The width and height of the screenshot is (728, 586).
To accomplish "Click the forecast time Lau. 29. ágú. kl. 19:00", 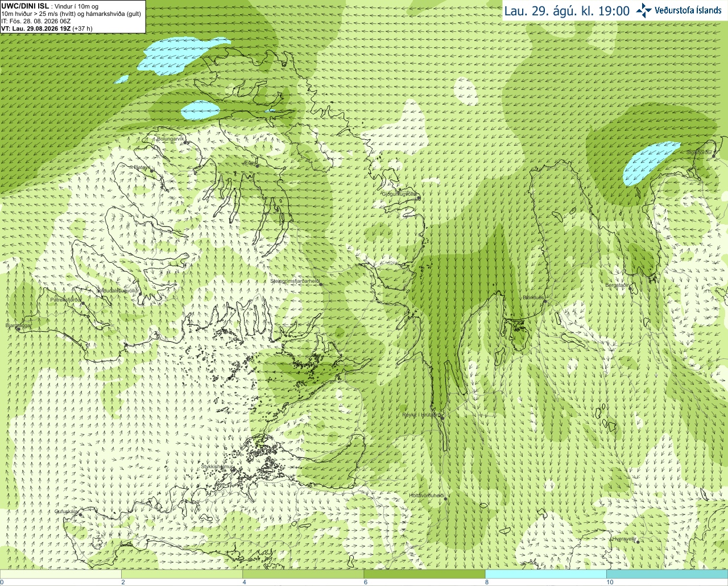I will pyautogui.click(x=567, y=11).
